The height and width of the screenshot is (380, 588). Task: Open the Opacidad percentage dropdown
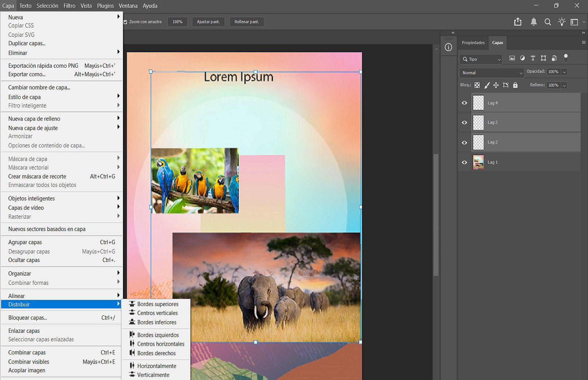pos(564,72)
